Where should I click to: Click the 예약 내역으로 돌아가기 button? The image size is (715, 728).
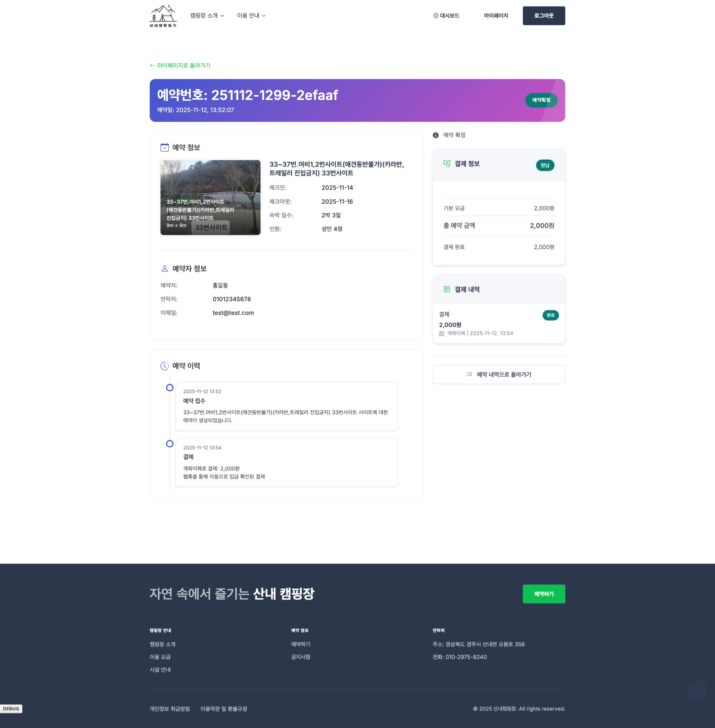(499, 375)
